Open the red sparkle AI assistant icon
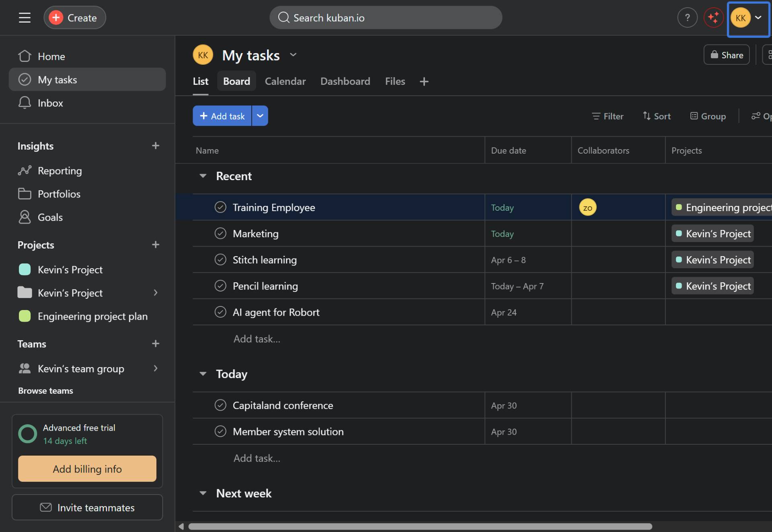772x532 pixels. pyautogui.click(x=713, y=18)
